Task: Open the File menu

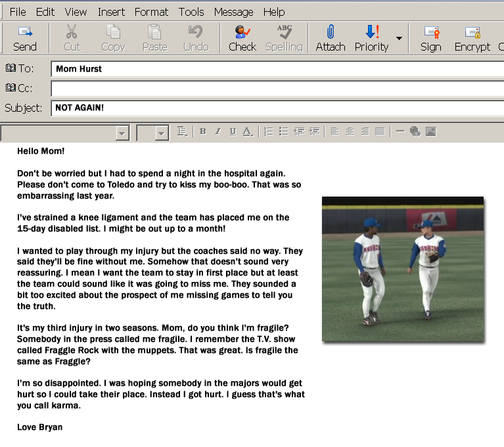Action: (18, 12)
